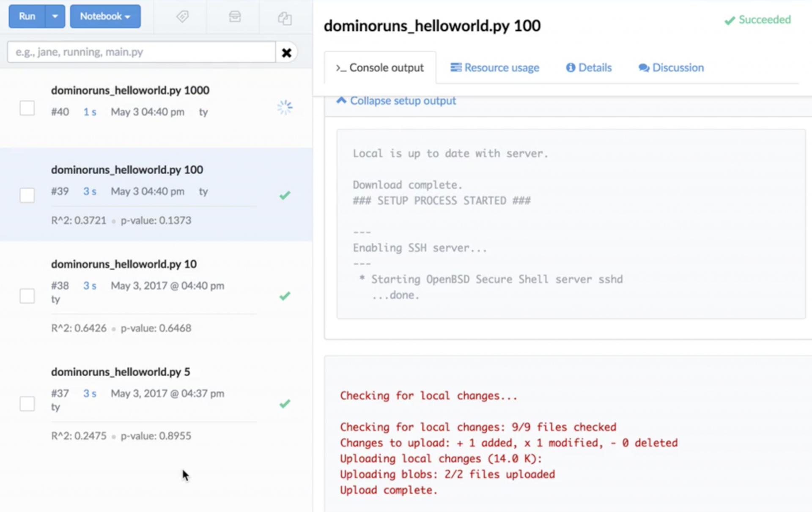Click the compare runs copy icon

[285, 18]
